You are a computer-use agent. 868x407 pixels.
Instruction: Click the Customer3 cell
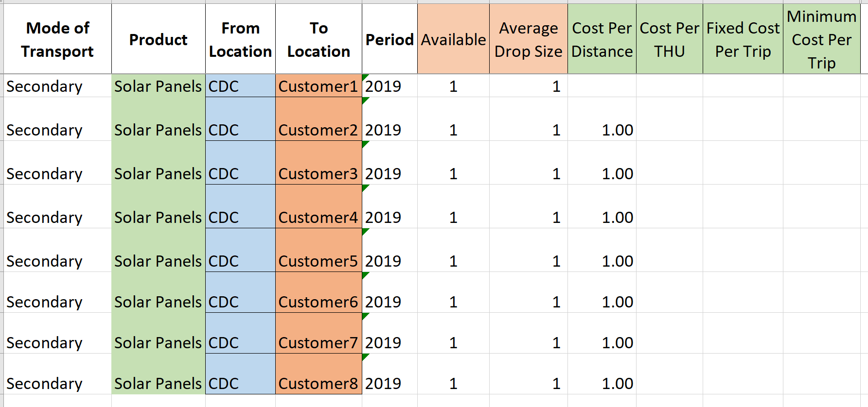319,163
